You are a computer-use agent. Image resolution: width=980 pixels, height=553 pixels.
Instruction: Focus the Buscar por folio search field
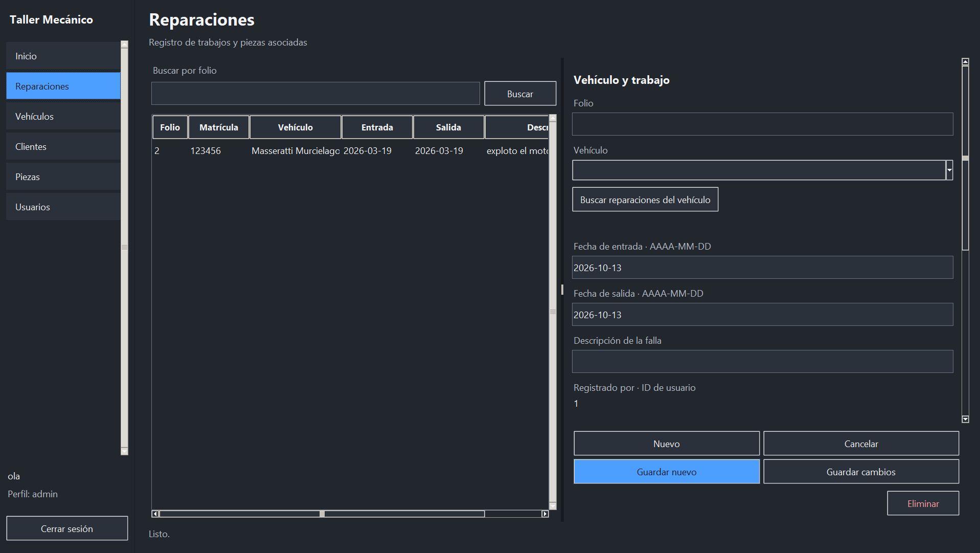pos(315,94)
